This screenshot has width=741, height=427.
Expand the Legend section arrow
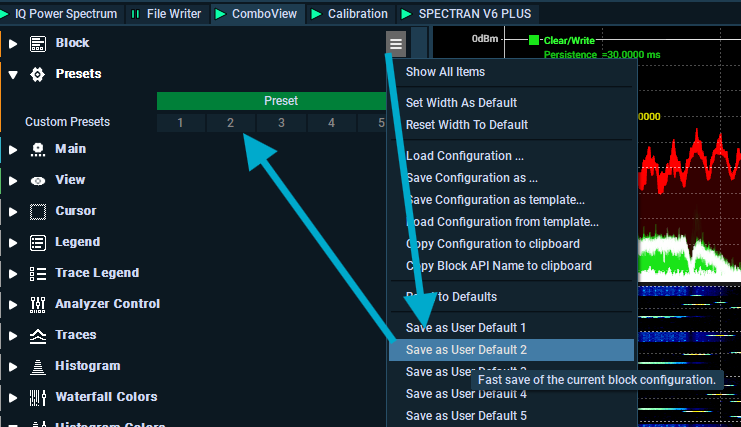click(13, 243)
